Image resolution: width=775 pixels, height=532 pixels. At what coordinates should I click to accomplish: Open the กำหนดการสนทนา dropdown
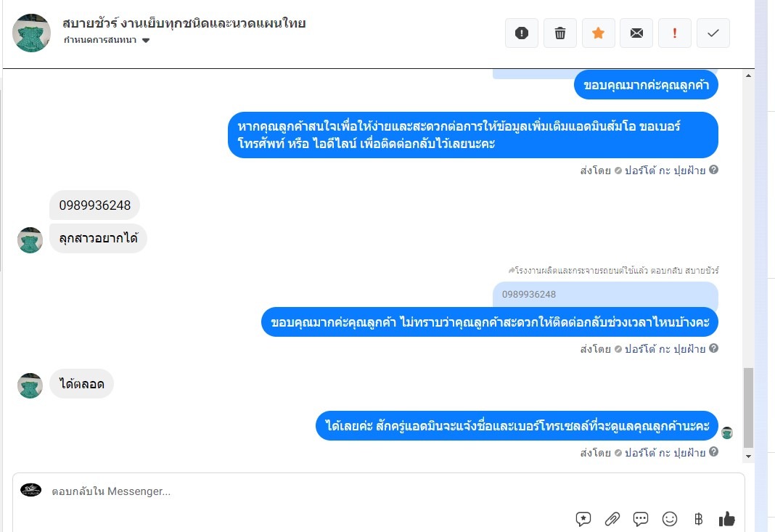tap(106, 40)
